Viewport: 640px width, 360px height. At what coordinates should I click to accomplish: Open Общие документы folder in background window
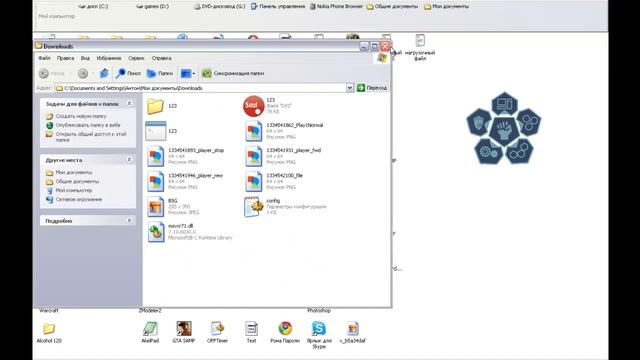coord(392,7)
